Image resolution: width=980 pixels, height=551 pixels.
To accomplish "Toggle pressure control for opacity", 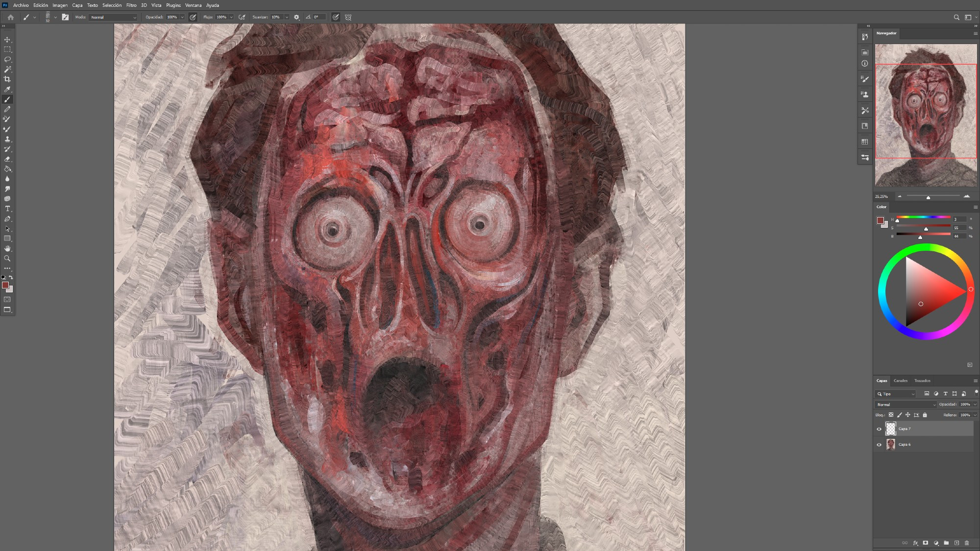I will tap(193, 17).
